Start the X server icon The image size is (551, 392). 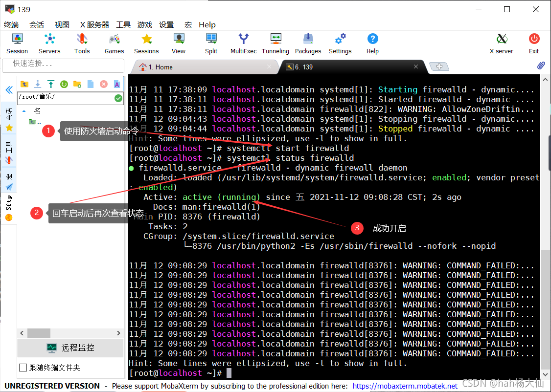click(x=502, y=44)
